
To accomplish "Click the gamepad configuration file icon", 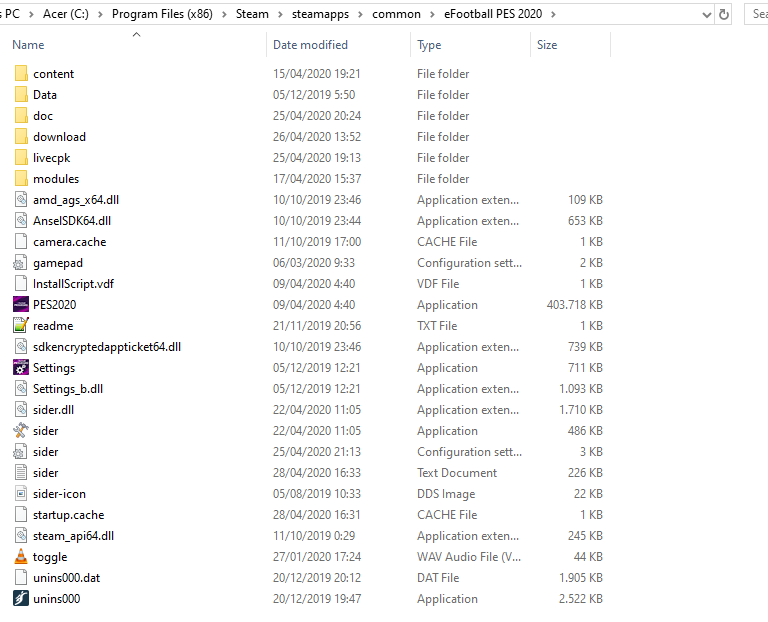I will click(x=20, y=263).
